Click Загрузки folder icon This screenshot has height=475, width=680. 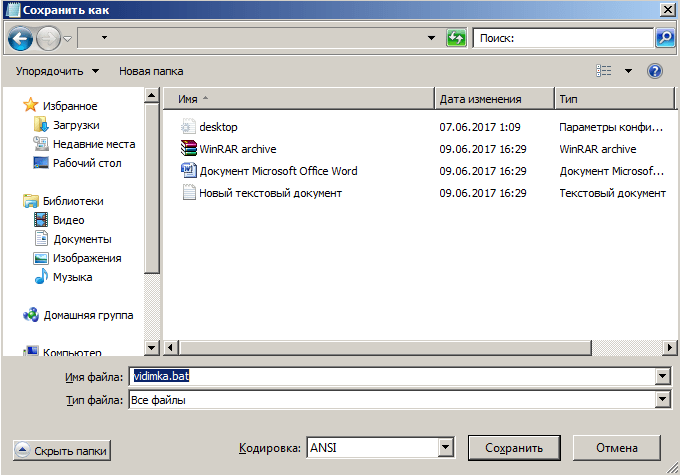point(41,125)
